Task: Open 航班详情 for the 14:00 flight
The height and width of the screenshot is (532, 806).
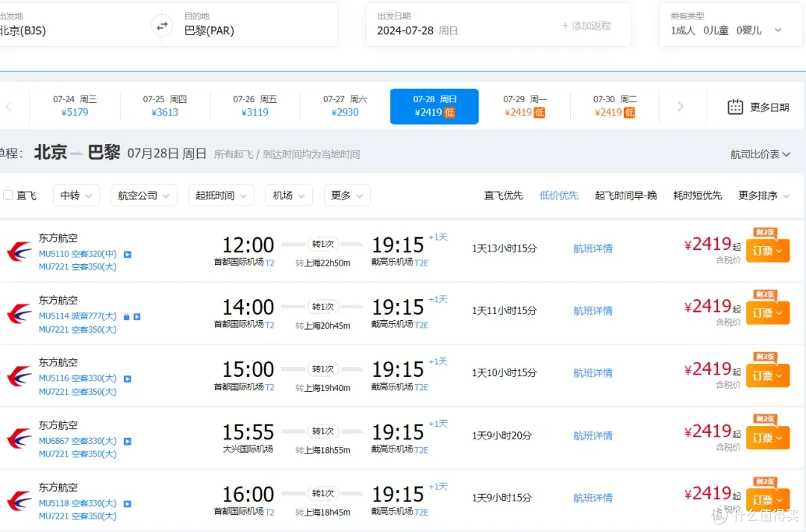Action: [x=593, y=311]
